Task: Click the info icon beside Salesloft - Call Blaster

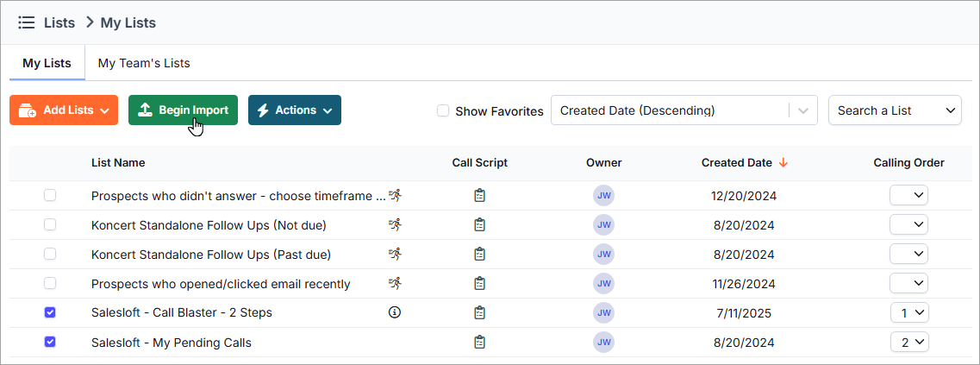Action: point(395,312)
